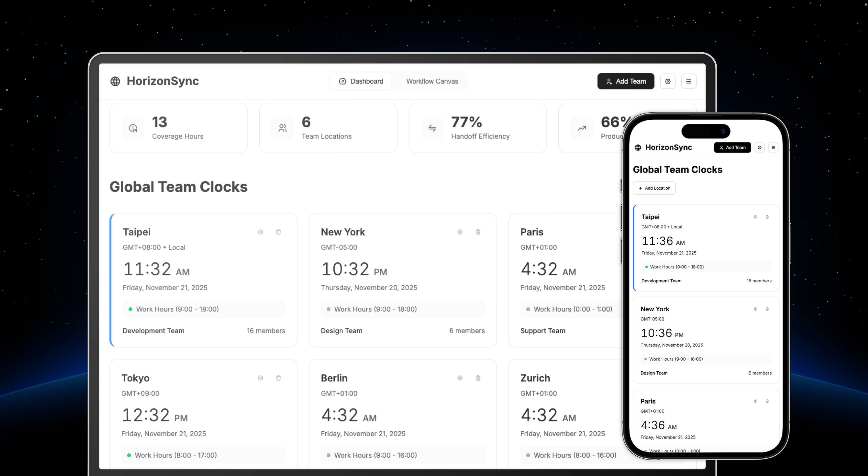The width and height of the screenshot is (868, 476).
Task: Delete the New York card on desktop
Action: pos(478,232)
